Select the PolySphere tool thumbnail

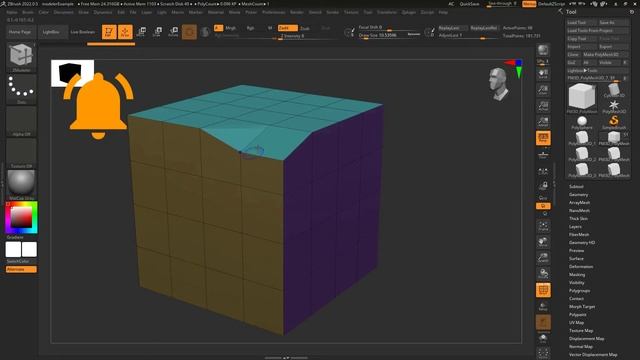click(582, 122)
